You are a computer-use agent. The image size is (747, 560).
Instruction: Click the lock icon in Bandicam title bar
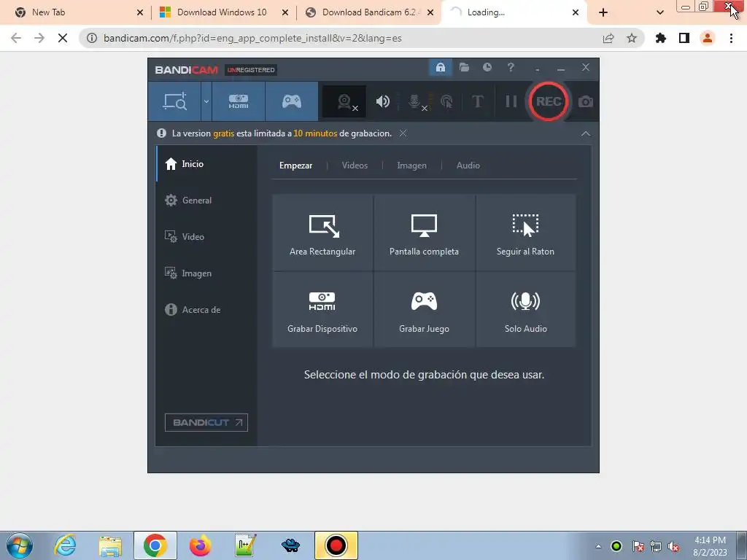click(440, 67)
